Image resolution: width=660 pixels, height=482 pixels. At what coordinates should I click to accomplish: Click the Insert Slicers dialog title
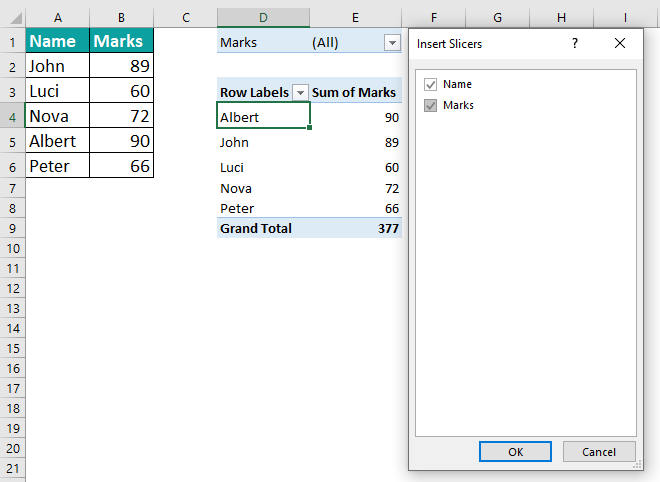449,44
